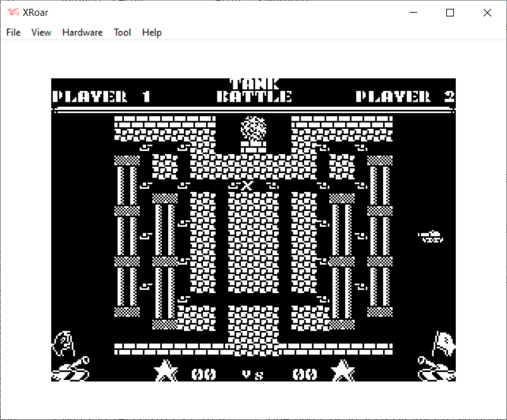Click the PLAYER 1 label
Screen dimensions: 507x420
click(x=102, y=97)
